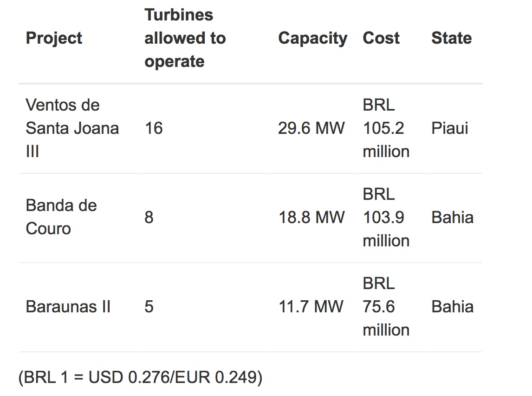Image resolution: width=532 pixels, height=396 pixels.
Task: Click the Cost column header
Action: click(x=381, y=38)
